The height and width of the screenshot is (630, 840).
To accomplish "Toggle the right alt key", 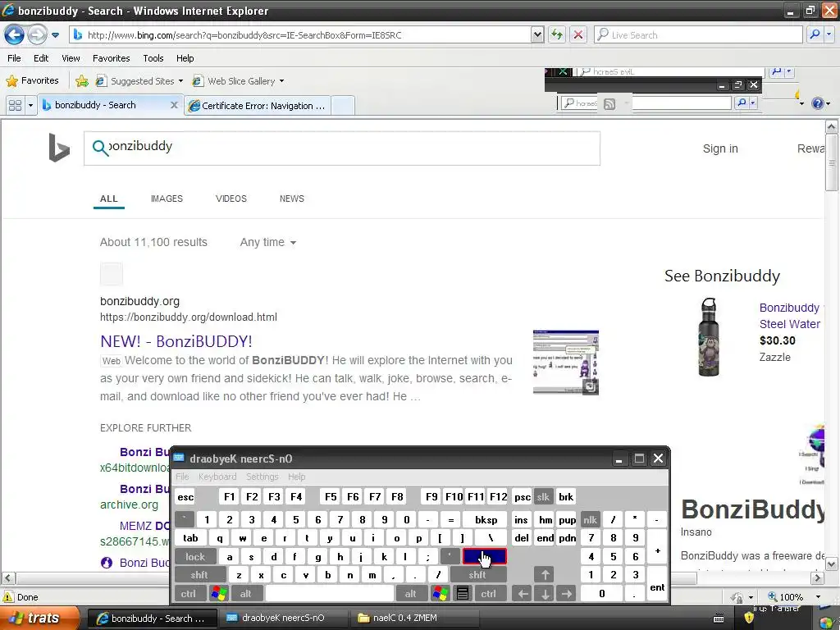I will point(410,594).
